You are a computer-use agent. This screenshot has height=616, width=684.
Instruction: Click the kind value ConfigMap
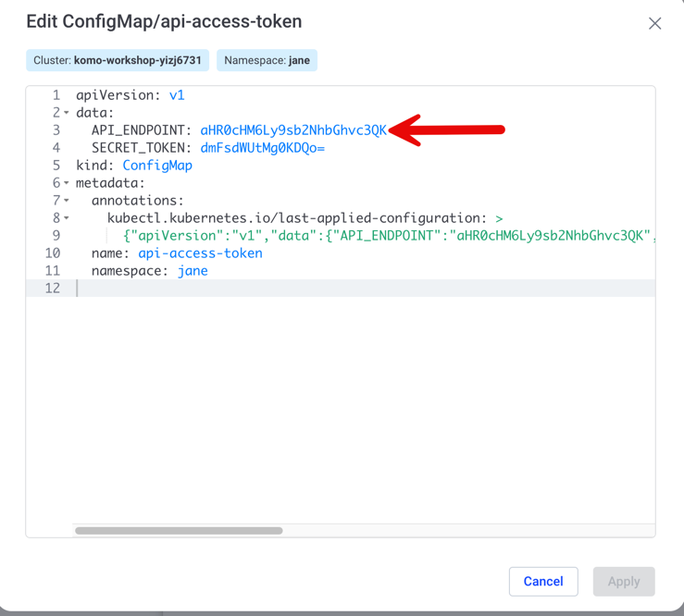(157, 166)
